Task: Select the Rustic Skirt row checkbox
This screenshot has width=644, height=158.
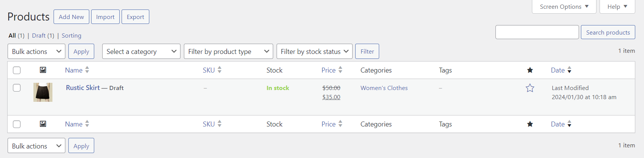Action: tap(17, 88)
